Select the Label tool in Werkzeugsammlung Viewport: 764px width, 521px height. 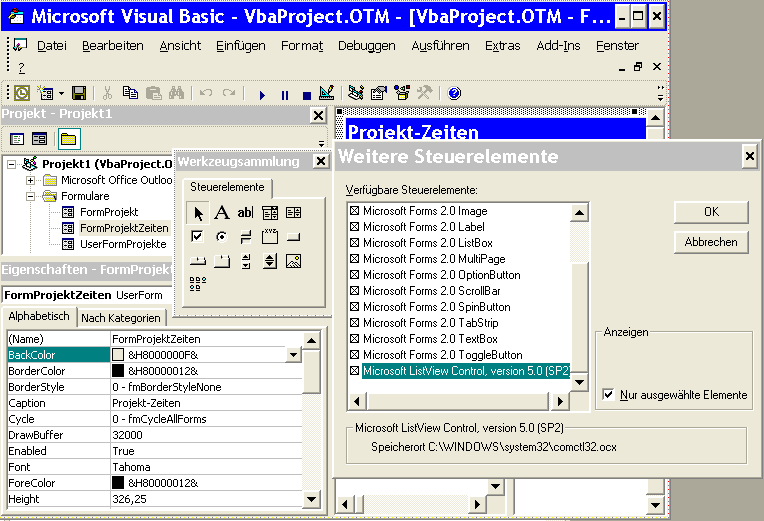coord(221,212)
